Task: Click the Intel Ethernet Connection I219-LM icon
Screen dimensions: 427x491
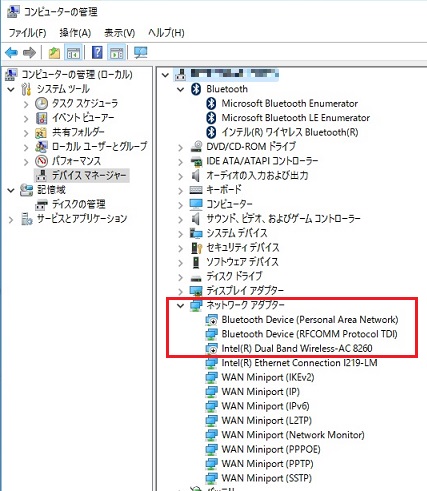Action: 211,363
